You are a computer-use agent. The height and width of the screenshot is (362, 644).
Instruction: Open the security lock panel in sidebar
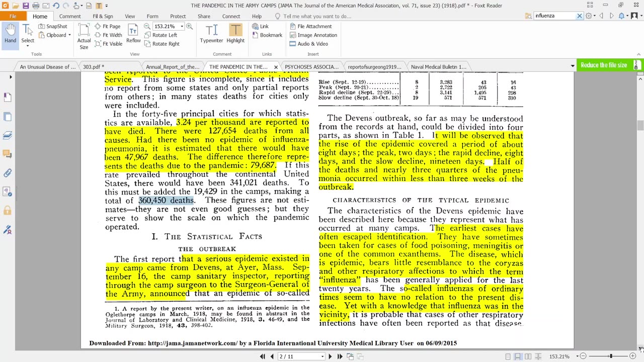click(x=8, y=211)
